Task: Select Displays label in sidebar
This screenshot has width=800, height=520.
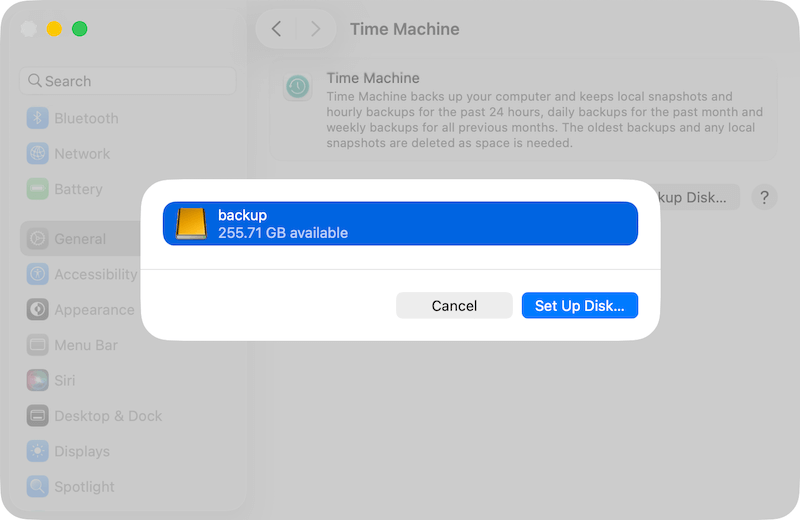Action: pos(82,452)
